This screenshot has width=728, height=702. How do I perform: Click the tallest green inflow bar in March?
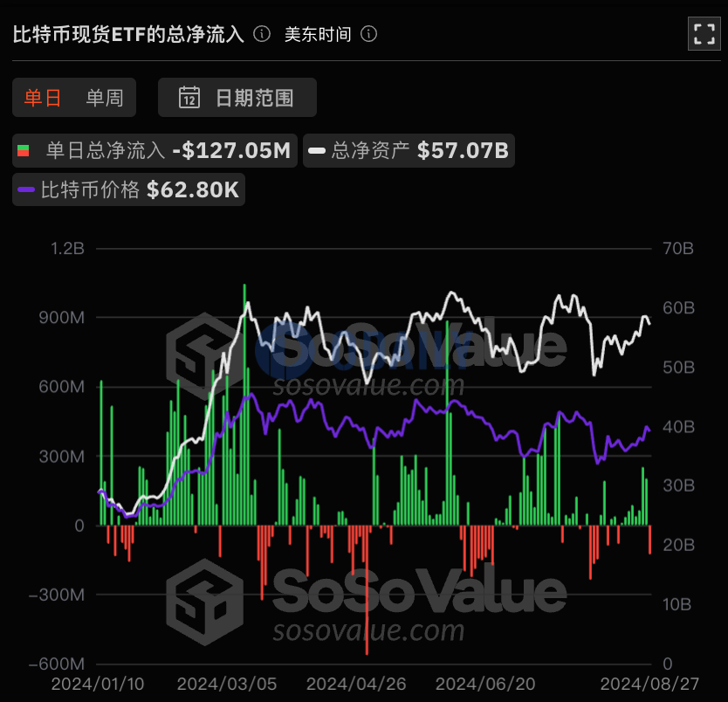(x=244, y=404)
